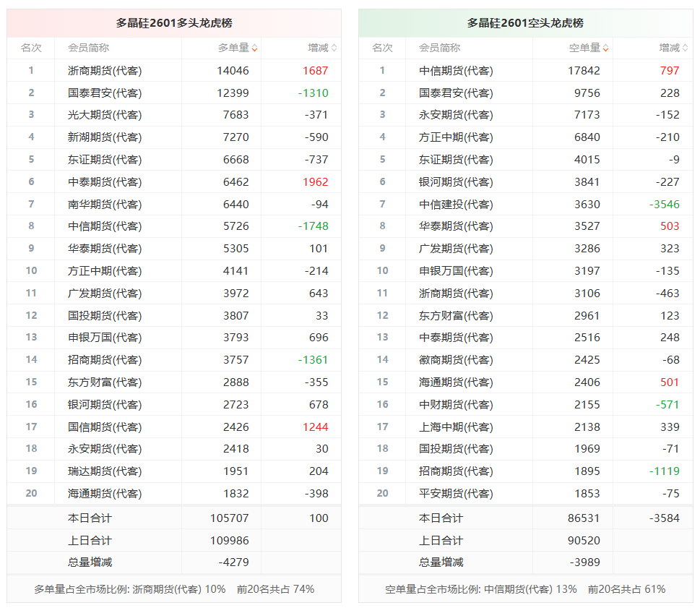Click long total change -4279

(x=233, y=562)
